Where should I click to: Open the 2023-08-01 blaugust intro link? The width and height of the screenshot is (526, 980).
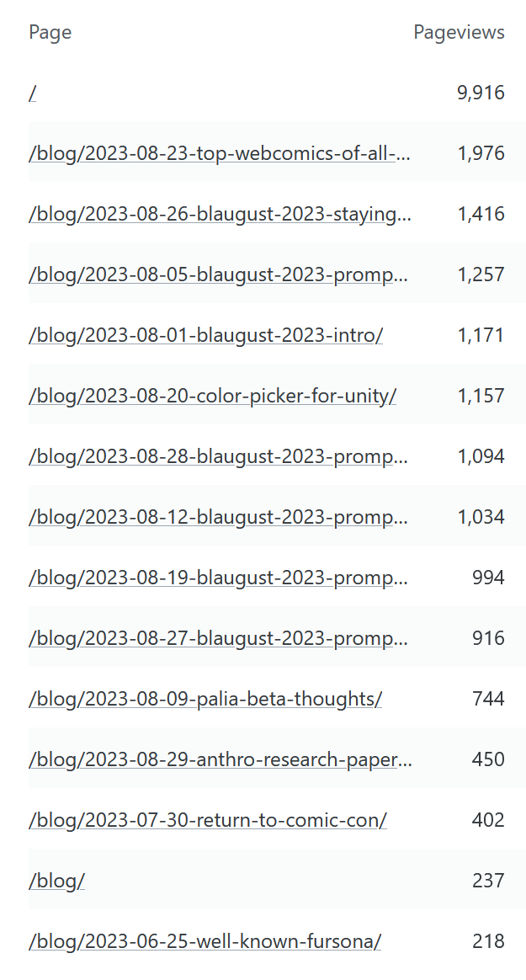coord(206,335)
